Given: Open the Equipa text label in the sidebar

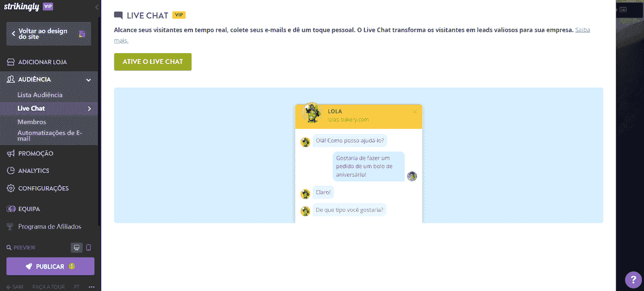Looking at the screenshot, I should pos(30,209).
